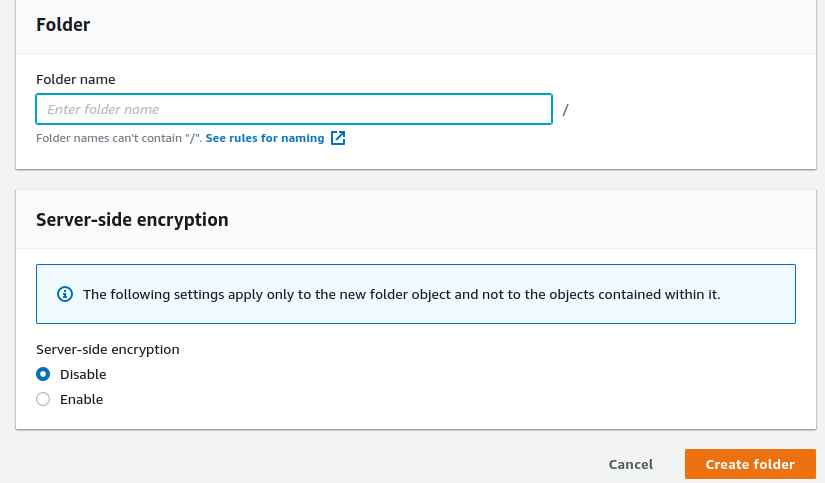Click the info icon in the blue alert

(x=65, y=294)
